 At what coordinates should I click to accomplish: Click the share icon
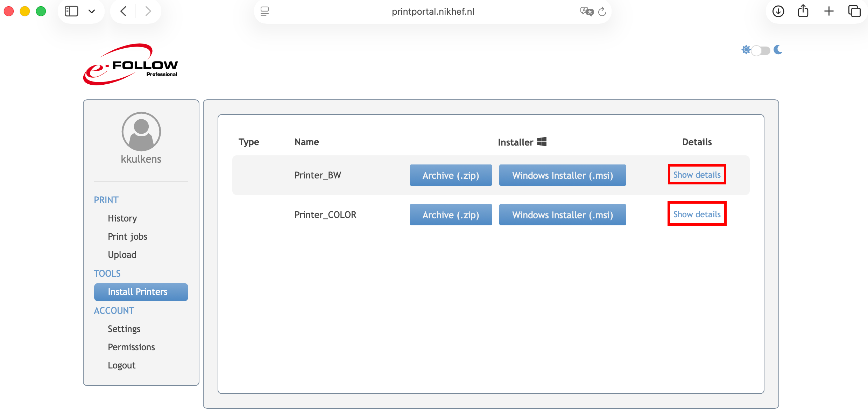[x=803, y=12]
